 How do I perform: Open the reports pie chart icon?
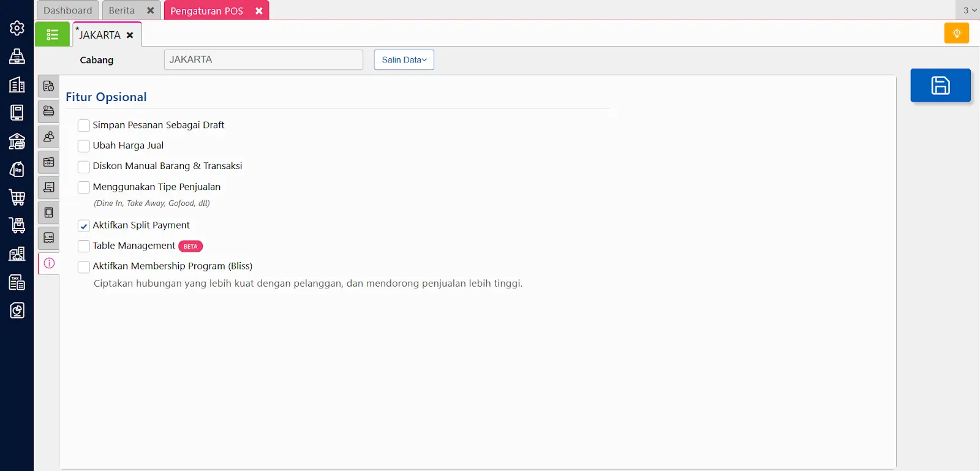[x=17, y=310]
